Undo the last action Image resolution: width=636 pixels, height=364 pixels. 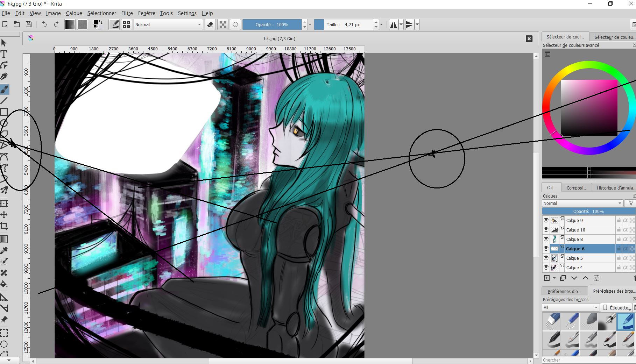point(44,24)
